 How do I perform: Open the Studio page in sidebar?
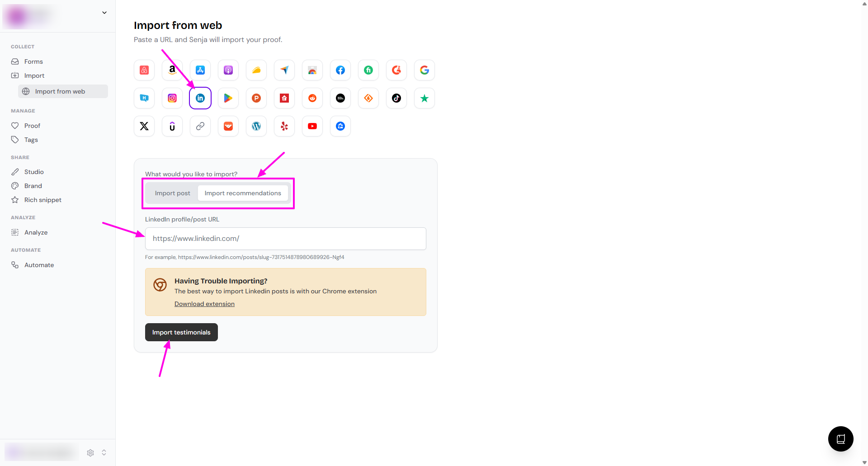coord(34,172)
